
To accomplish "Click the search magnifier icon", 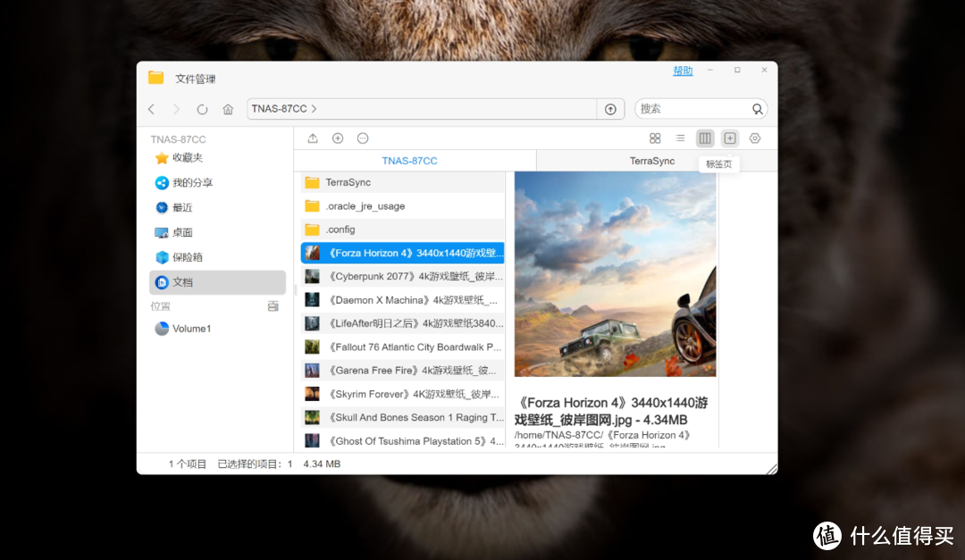I will (757, 109).
